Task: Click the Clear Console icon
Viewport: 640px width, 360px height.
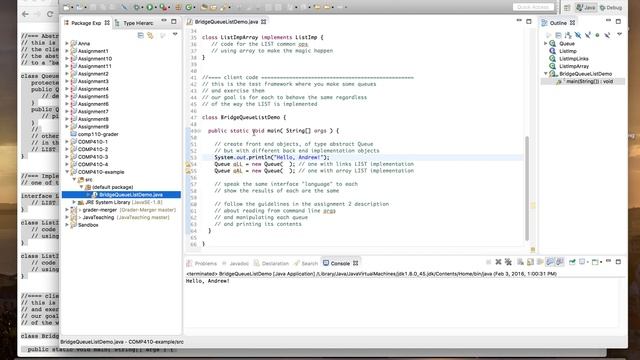Action: 520,262
